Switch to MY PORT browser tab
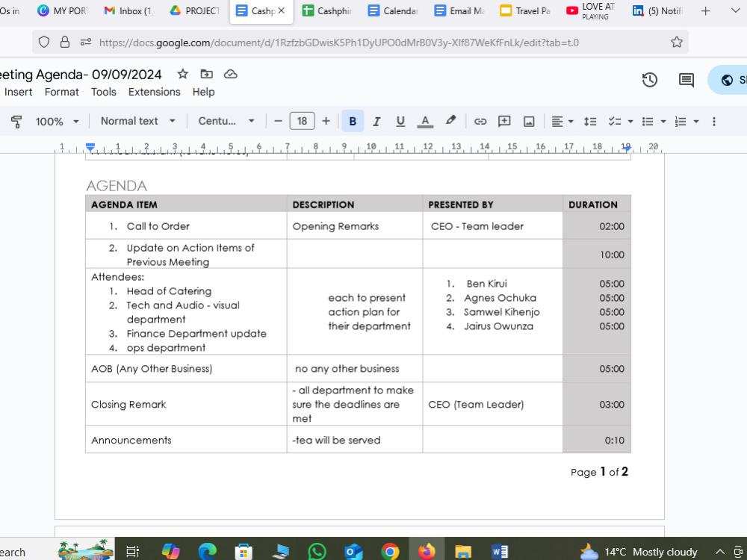The image size is (747, 560). 63,10
